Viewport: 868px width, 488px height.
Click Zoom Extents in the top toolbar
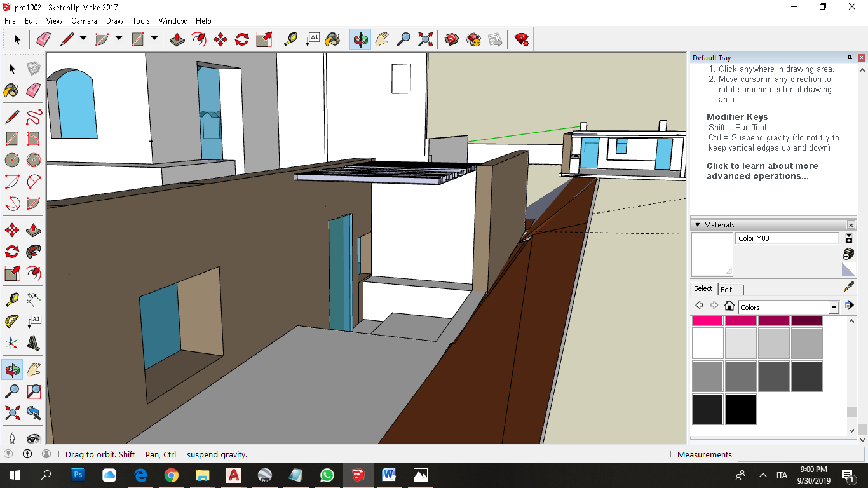[425, 39]
